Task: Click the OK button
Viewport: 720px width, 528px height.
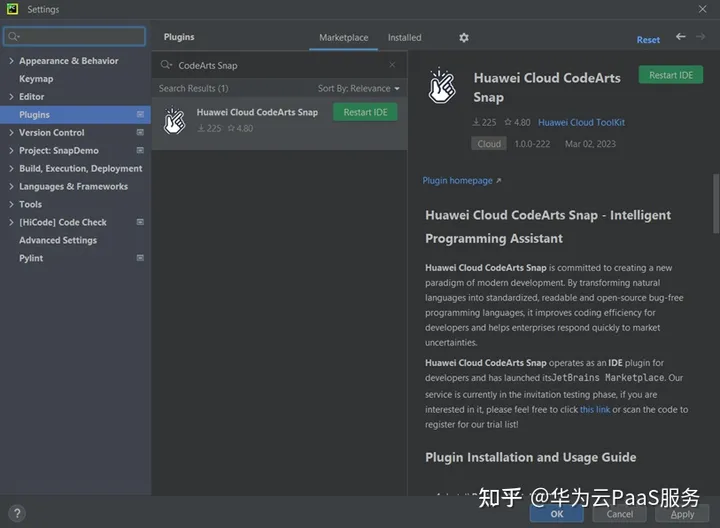Action: pyautogui.click(x=557, y=514)
